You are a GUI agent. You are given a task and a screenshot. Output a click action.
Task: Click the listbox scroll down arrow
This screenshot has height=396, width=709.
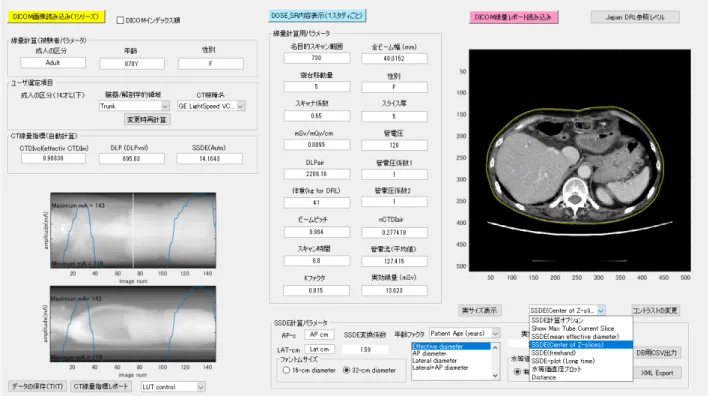[495, 376]
